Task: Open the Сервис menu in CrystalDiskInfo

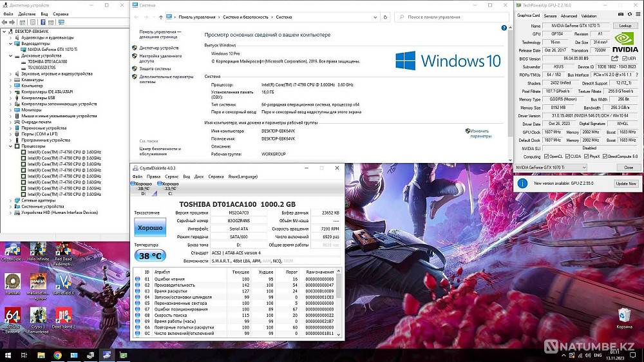Action: 171,176
